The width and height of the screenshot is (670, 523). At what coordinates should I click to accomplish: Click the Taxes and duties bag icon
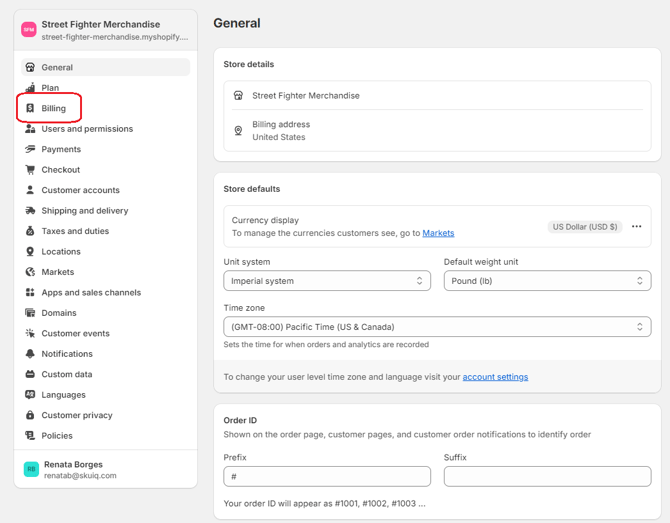30,231
